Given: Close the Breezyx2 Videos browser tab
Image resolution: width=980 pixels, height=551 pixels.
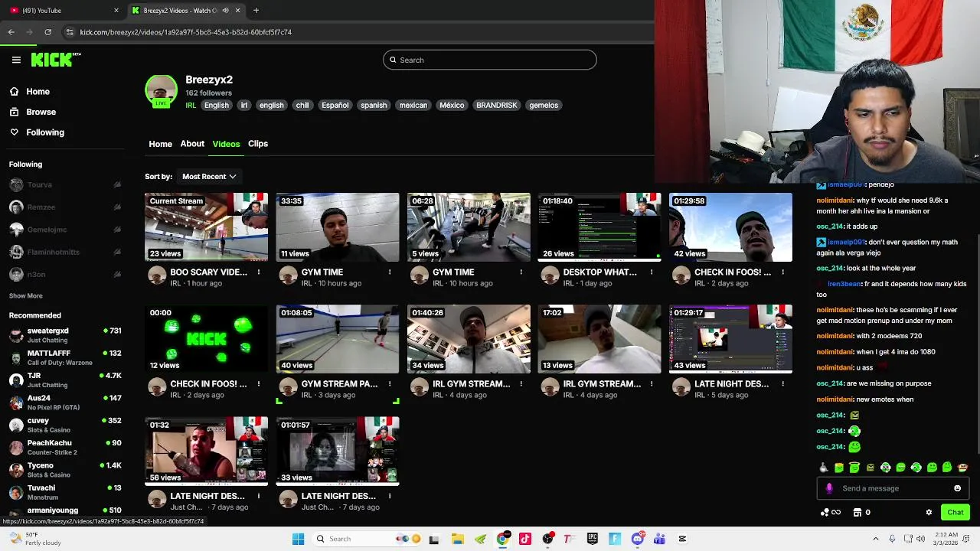Looking at the screenshot, I should coord(238,10).
